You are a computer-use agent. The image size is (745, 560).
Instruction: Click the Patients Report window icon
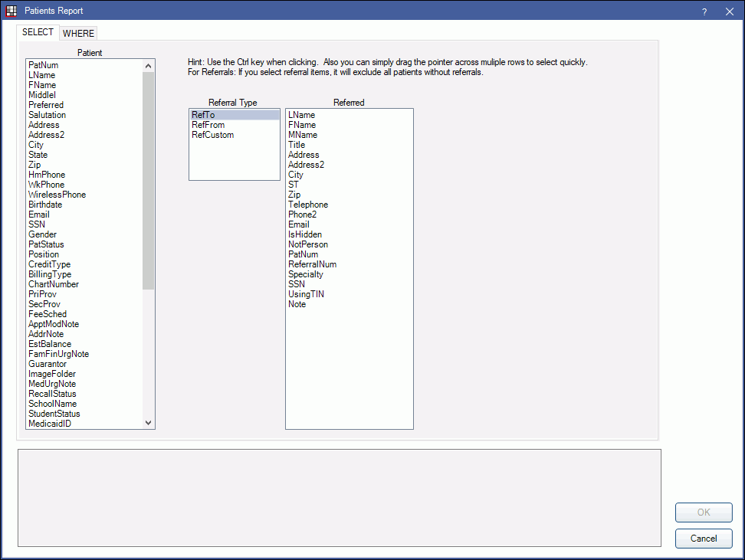[11, 11]
